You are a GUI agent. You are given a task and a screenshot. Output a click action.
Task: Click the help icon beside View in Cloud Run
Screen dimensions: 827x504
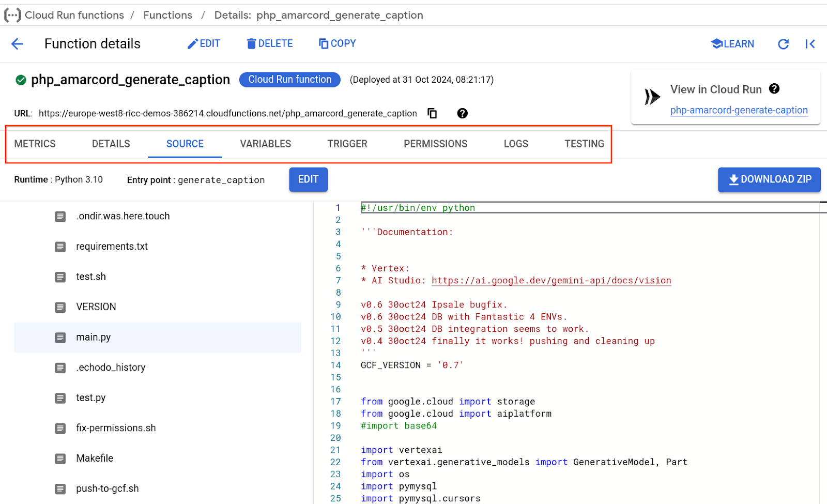(x=774, y=89)
